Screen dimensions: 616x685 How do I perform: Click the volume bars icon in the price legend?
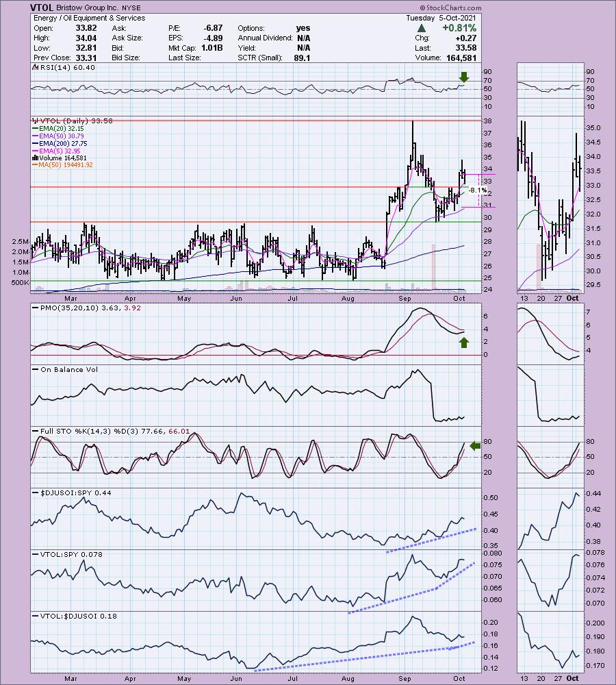(36, 158)
